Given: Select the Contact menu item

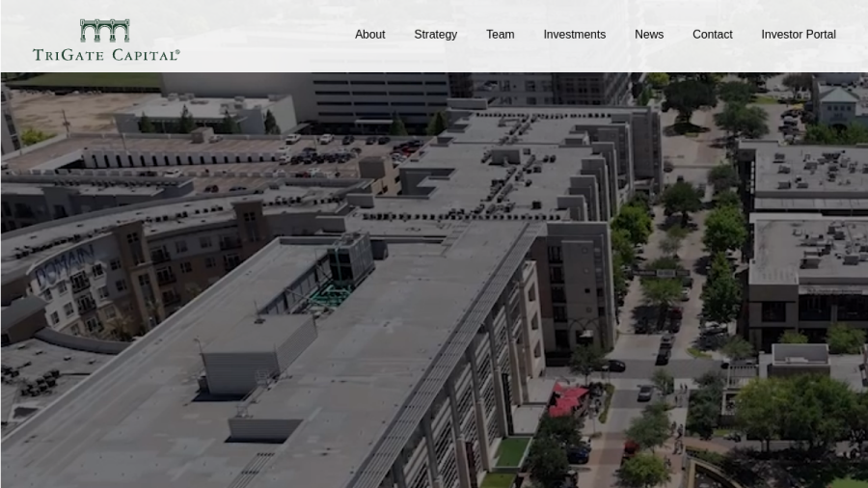Looking at the screenshot, I should (x=713, y=35).
